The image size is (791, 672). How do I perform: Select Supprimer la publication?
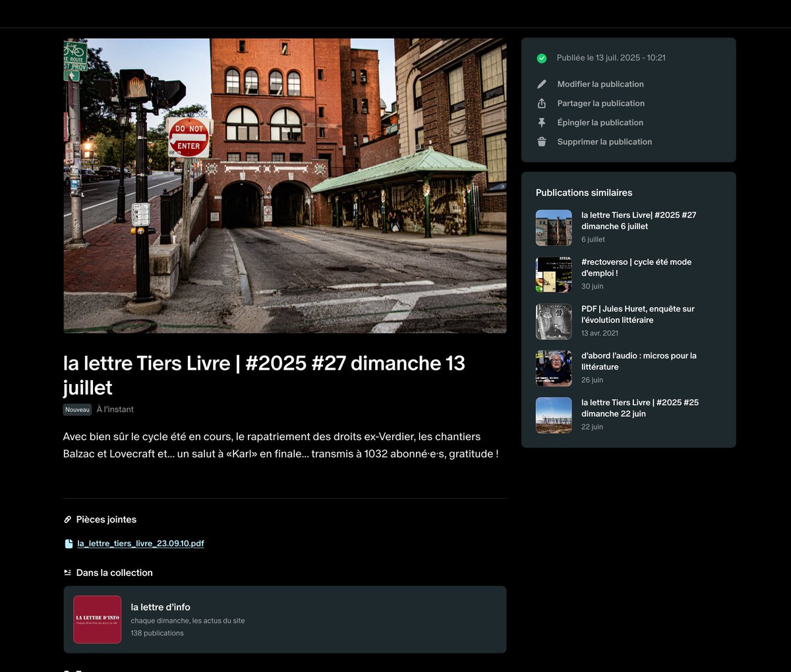pyautogui.click(x=604, y=142)
